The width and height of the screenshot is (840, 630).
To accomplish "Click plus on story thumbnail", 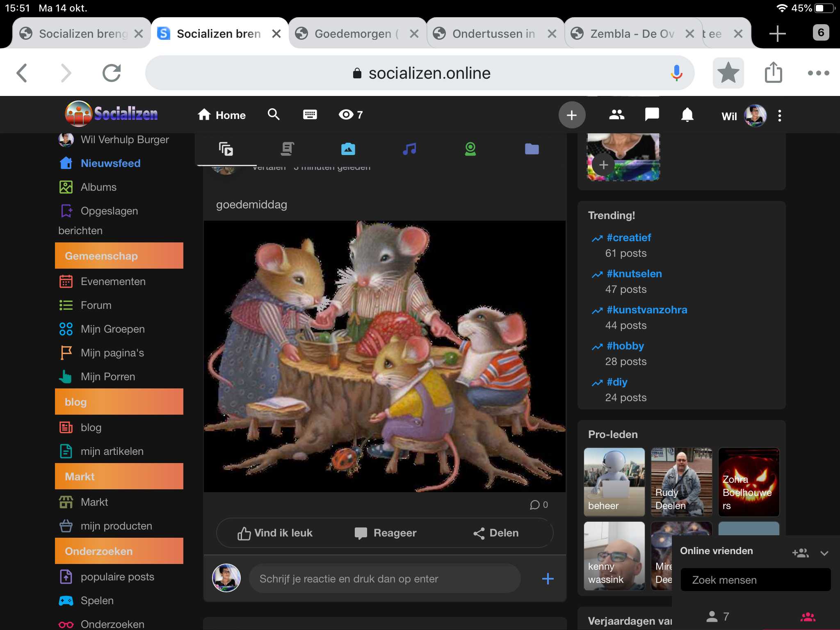I will pyautogui.click(x=603, y=165).
